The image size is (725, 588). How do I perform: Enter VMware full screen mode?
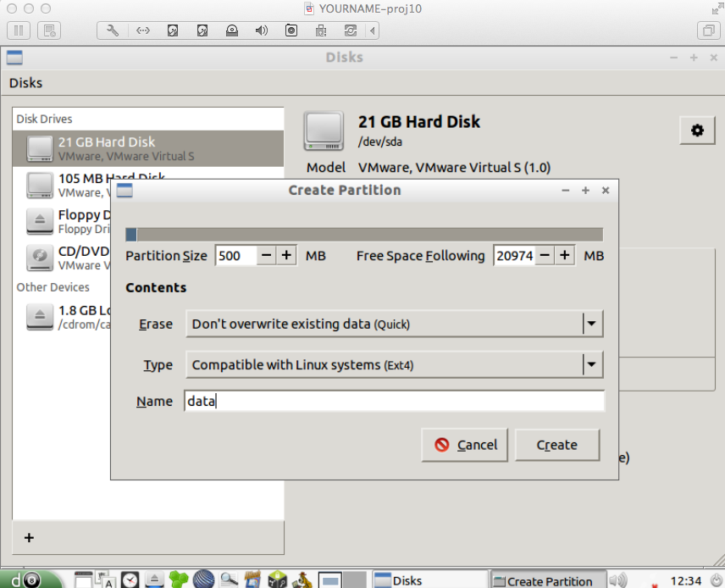[x=717, y=8]
